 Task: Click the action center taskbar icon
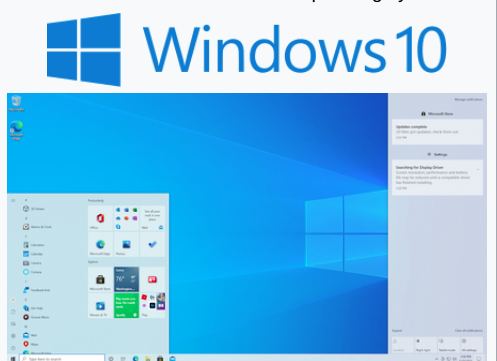(480, 359)
